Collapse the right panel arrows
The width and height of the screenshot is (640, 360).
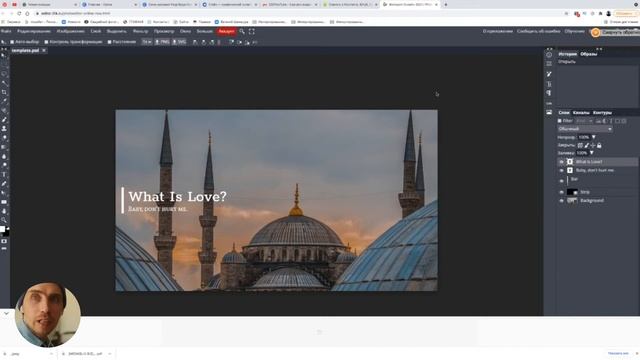click(x=599, y=49)
